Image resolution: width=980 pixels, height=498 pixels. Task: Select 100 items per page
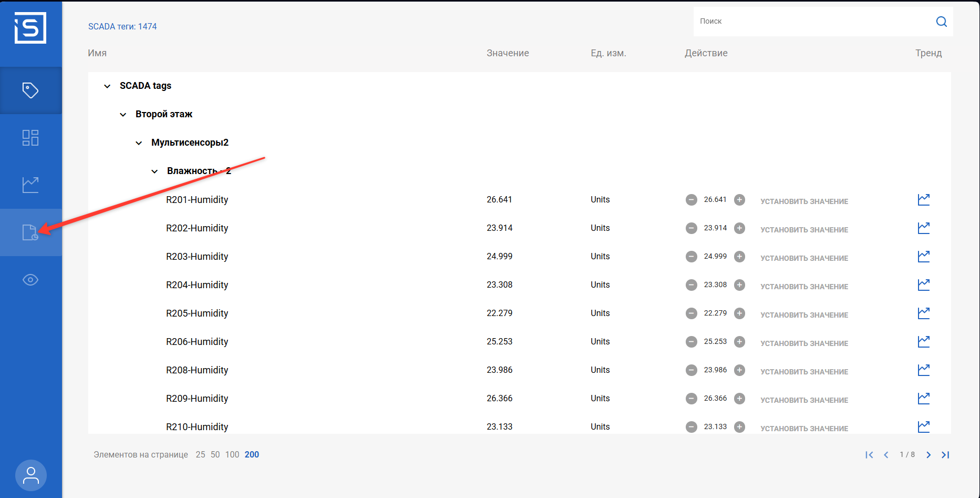pyautogui.click(x=232, y=455)
